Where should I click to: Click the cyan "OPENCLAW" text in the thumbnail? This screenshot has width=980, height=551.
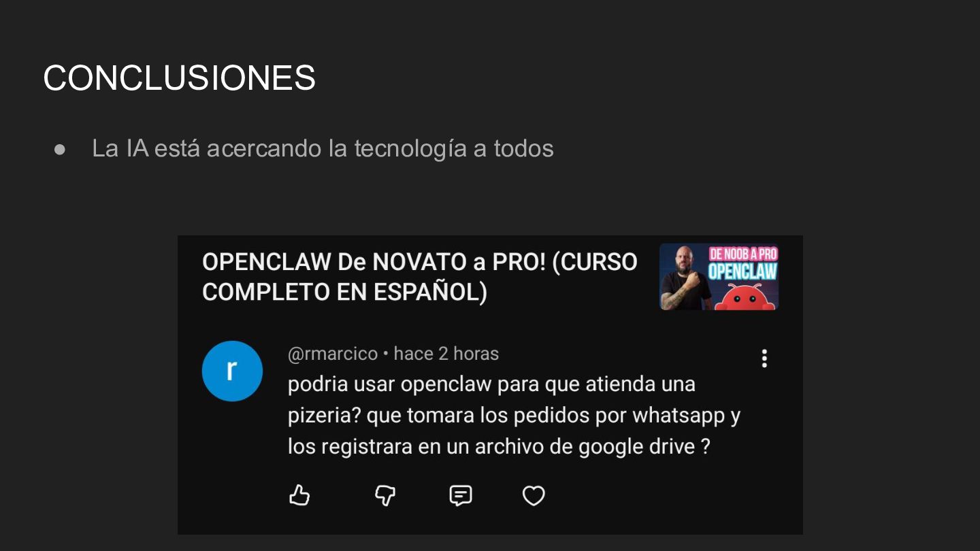742,271
